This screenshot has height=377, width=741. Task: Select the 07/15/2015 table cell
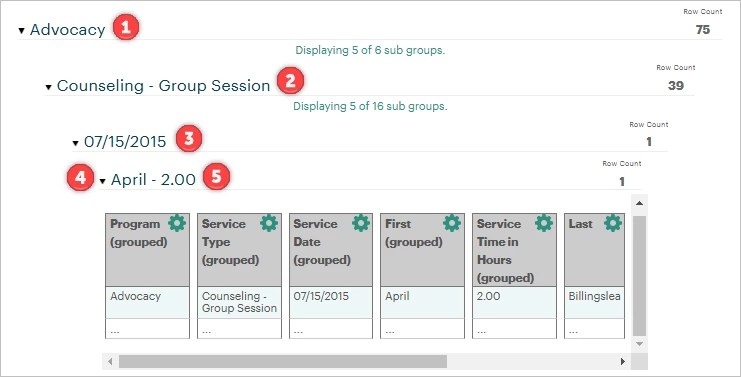point(331,302)
